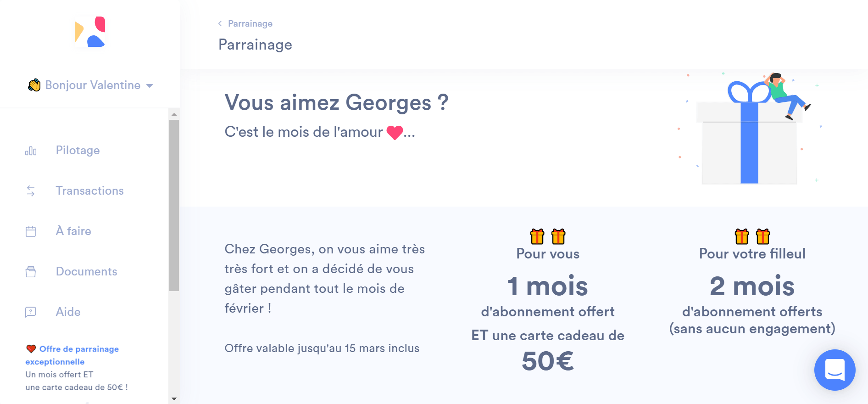Click the À faire calendar icon
This screenshot has height=404, width=868.
click(x=31, y=231)
